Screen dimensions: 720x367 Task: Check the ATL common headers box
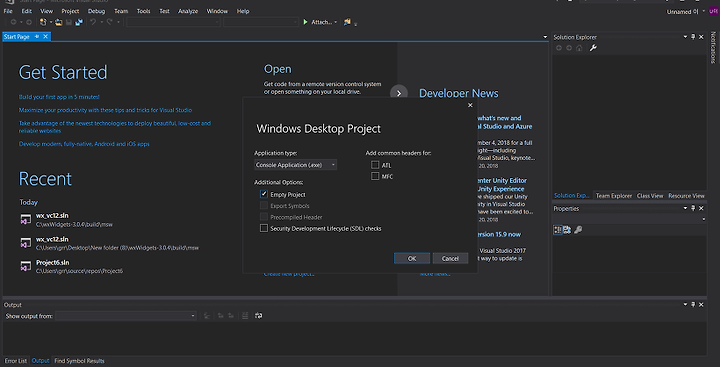tap(375, 164)
